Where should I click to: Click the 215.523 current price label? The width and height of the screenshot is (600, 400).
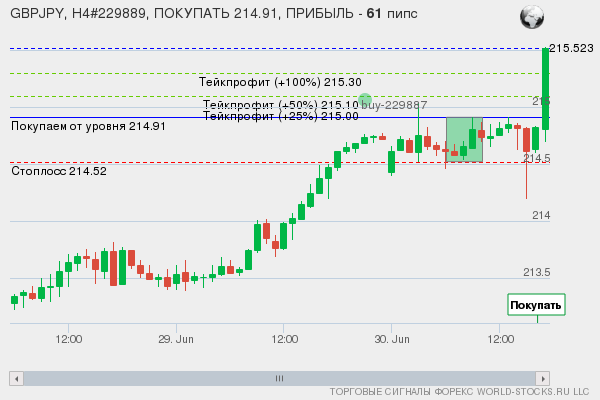click(571, 48)
